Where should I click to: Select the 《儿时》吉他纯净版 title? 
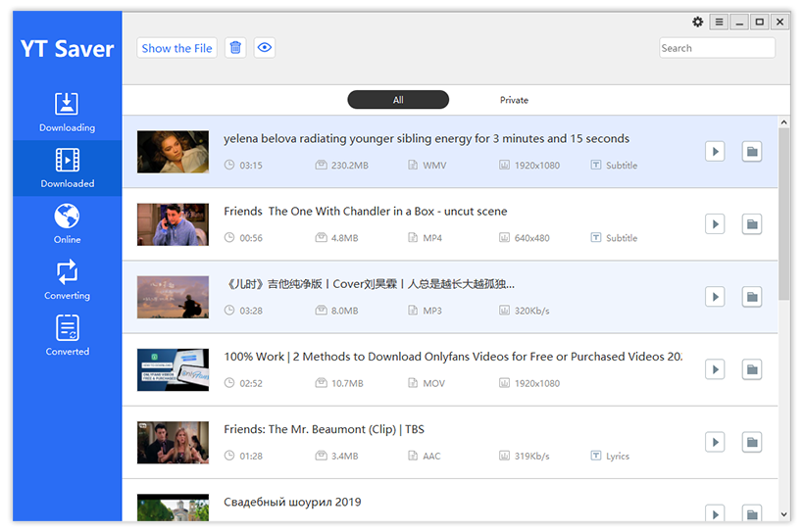tap(370, 284)
